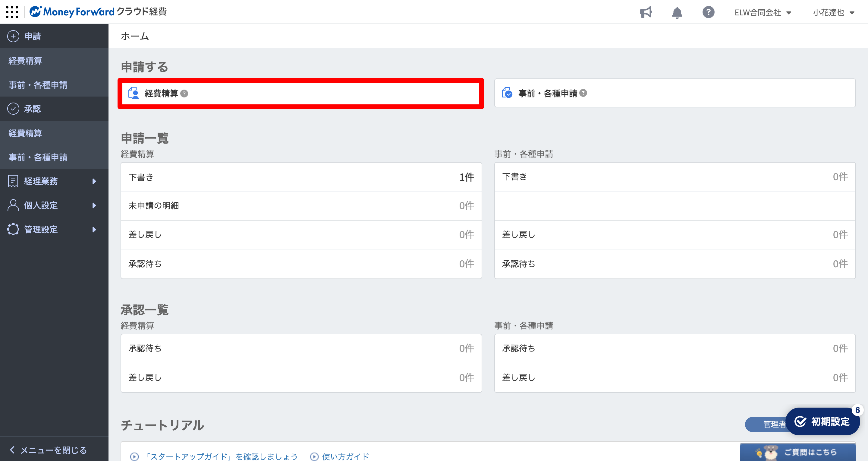Click the 経費精算 person icon in card
The height and width of the screenshot is (461, 868).
(x=134, y=93)
